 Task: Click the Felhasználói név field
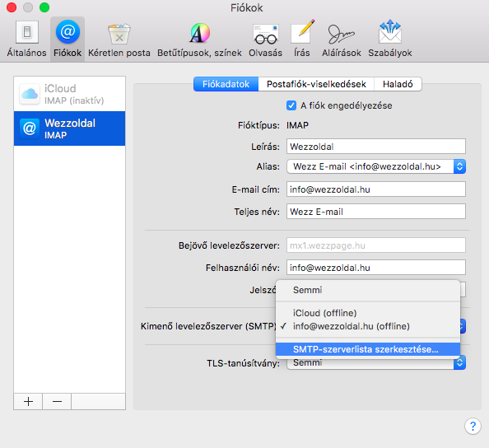(x=376, y=268)
